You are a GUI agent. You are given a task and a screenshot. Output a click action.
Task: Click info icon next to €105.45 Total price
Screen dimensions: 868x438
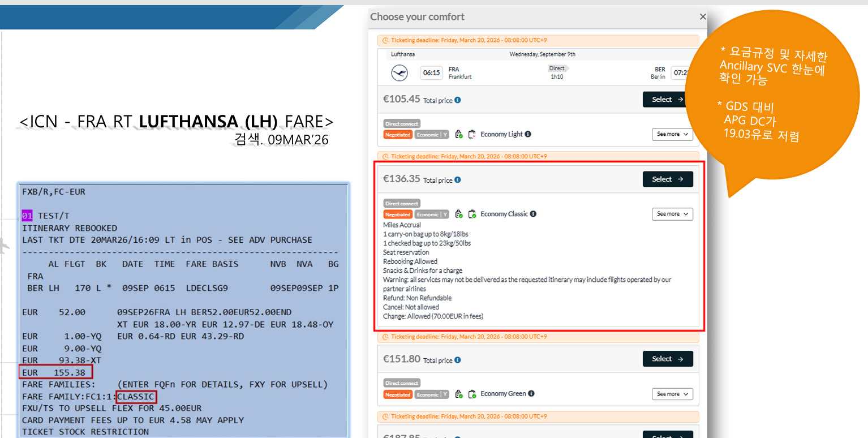(458, 100)
